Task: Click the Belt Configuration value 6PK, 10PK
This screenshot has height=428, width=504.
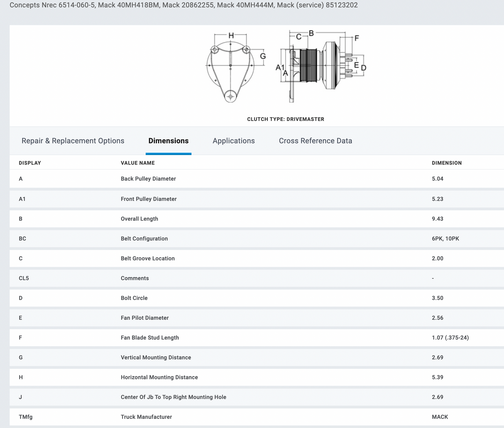Action: tap(445, 239)
